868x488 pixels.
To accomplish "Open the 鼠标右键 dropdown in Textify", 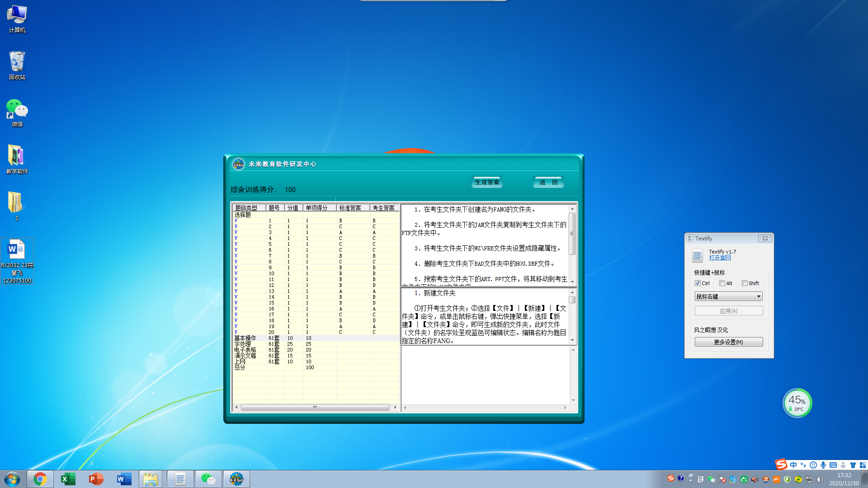I will [729, 296].
